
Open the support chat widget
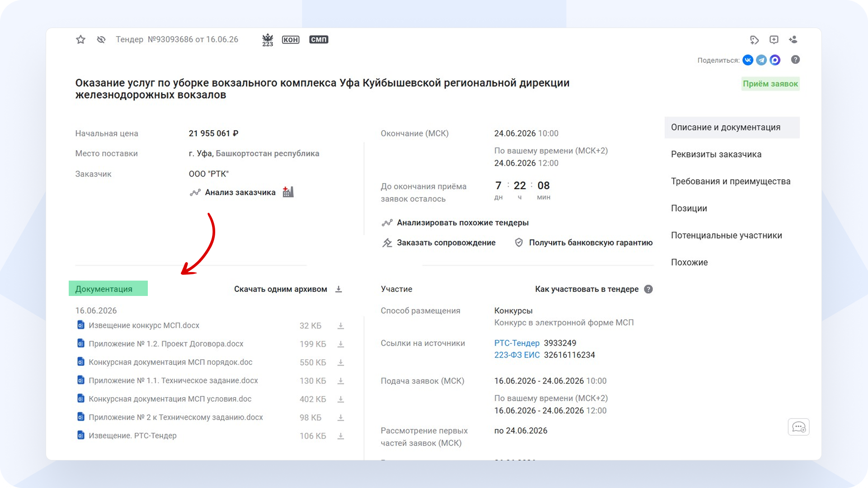click(x=799, y=427)
